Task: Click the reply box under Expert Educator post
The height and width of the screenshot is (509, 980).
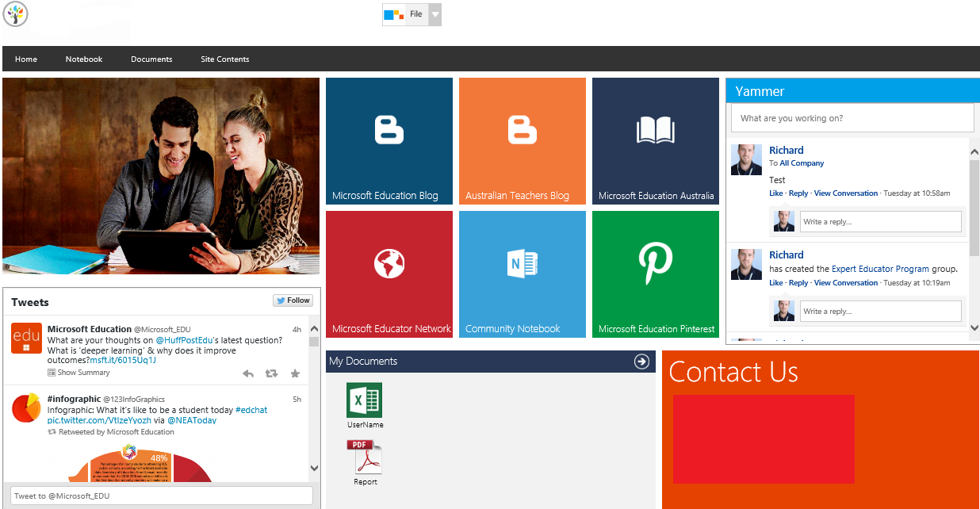Action: tap(881, 312)
